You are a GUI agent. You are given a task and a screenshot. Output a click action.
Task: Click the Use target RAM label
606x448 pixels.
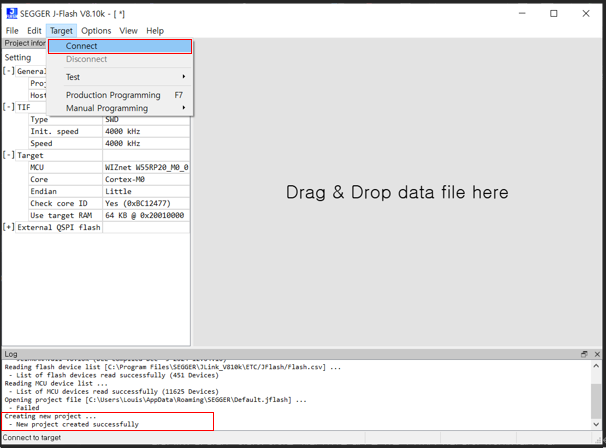click(x=61, y=215)
